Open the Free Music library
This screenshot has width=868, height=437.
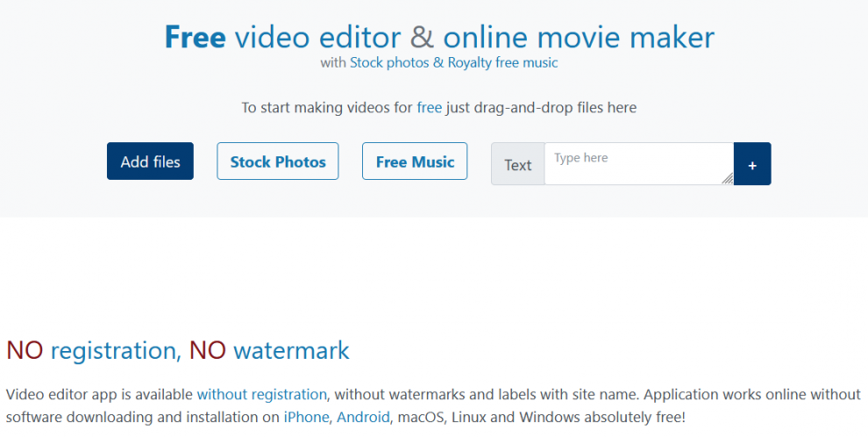pos(415,161)
